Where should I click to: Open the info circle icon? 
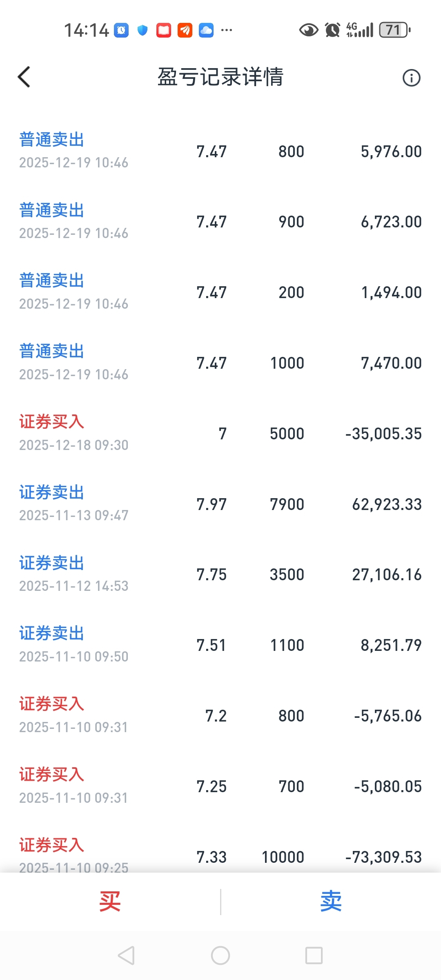point(411,78)
